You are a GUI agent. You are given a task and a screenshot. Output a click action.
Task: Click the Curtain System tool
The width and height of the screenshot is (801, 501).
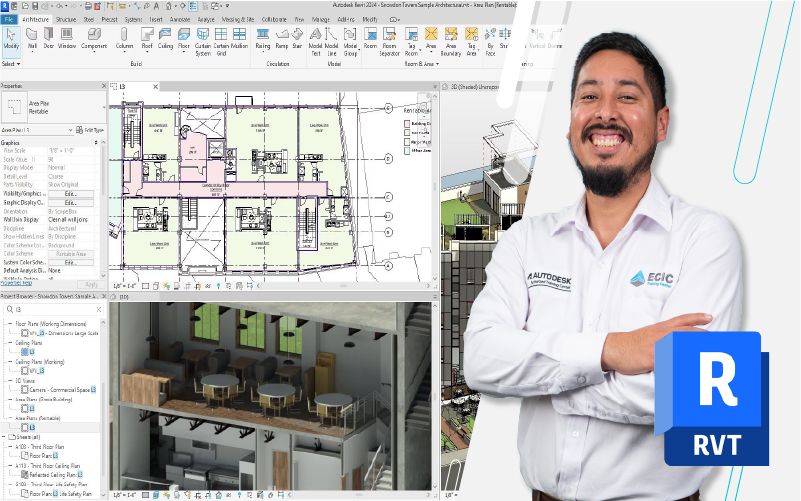tap(203, 42)
